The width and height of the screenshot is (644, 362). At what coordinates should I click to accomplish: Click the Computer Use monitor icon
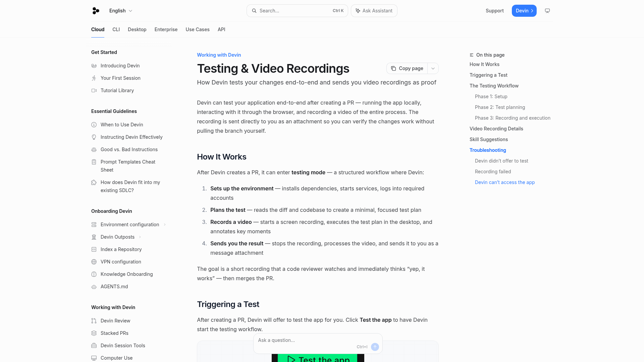click(x=94, y=358)
